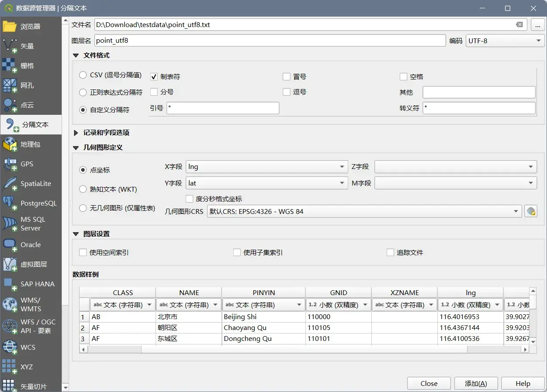
Task: Enable the 空格 space delimiter checkbox
Action: coord(403,76)
